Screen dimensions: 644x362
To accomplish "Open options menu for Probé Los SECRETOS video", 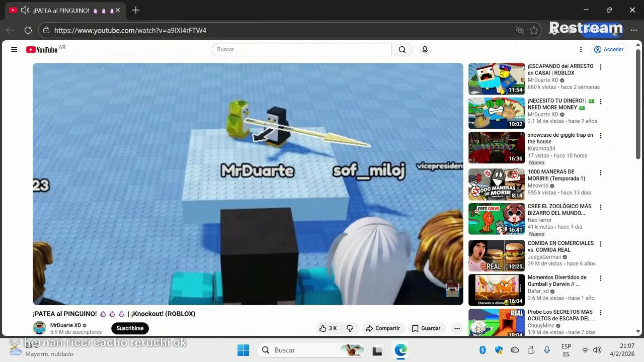I will [600, 313].
